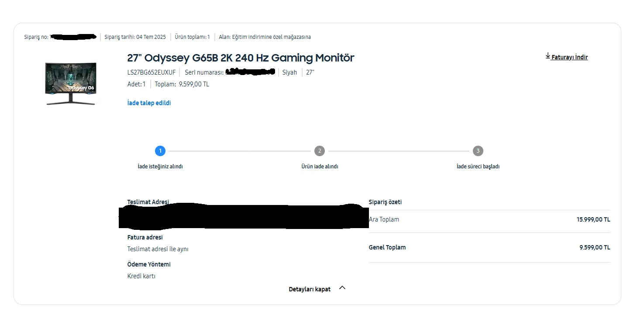The image size is (644, 328).
Task: Click the Eğitim indirimine özel mağazasına text
Action: 272,37
